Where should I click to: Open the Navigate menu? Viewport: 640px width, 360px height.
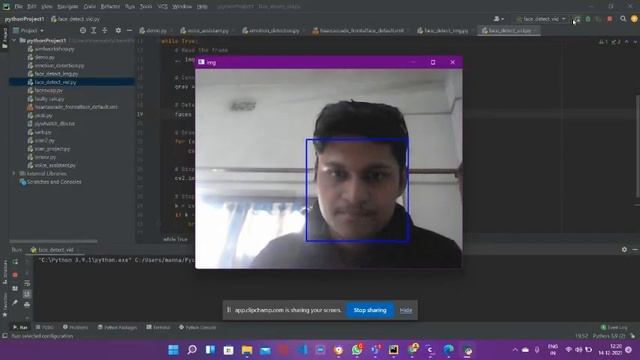pyautogui.click(x=68, y=7)
